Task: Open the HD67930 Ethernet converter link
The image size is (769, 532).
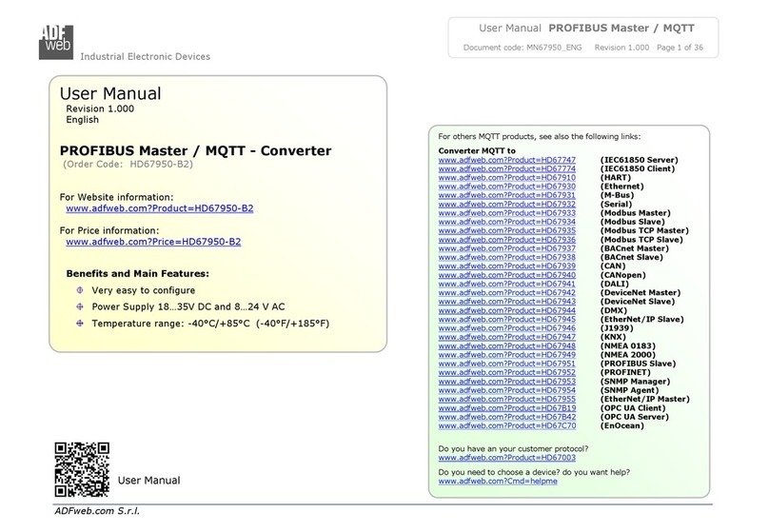Action: 507,187
